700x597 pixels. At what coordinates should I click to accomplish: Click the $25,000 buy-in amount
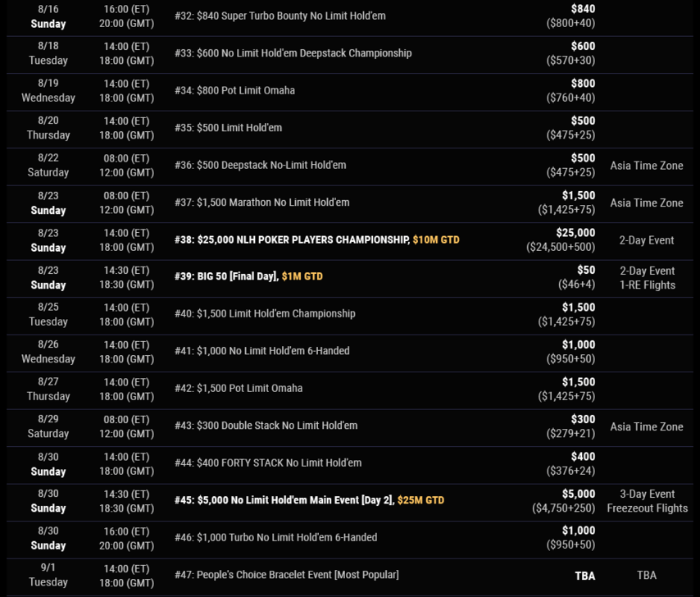(x=575, y=233)
